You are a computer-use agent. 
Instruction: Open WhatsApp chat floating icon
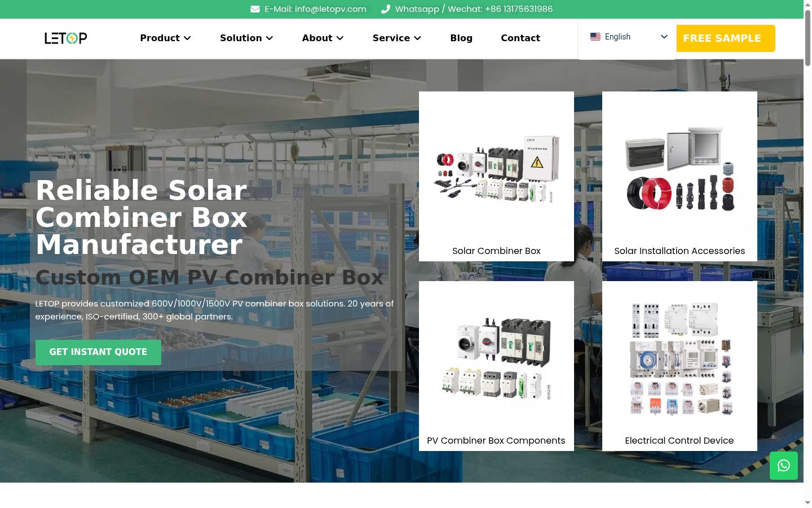(x=784, y=466)
